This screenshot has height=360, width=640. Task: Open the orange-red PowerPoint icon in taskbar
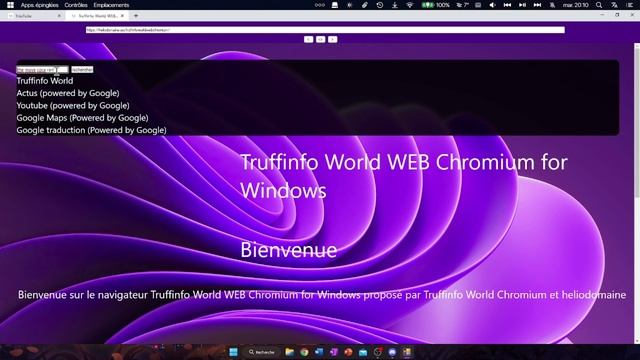(x=348, y=352)
